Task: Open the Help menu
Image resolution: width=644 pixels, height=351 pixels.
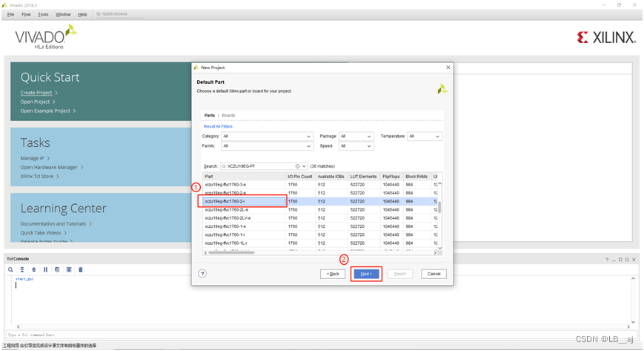Action: (82, 14)
